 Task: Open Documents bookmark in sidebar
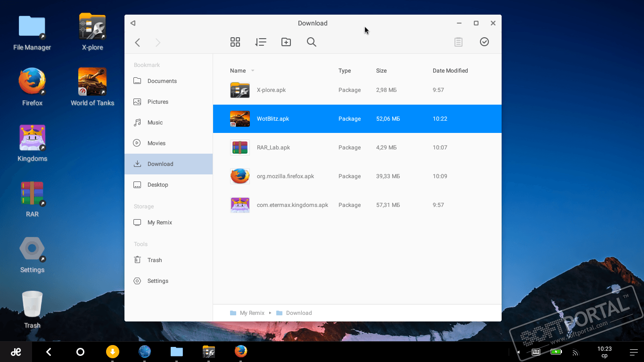[162, 81]
